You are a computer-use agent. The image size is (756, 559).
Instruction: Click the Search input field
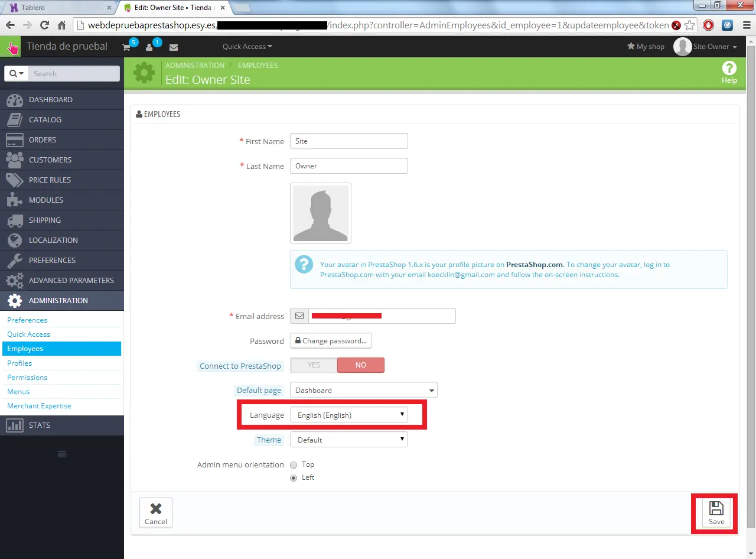[x=74, y=73]
